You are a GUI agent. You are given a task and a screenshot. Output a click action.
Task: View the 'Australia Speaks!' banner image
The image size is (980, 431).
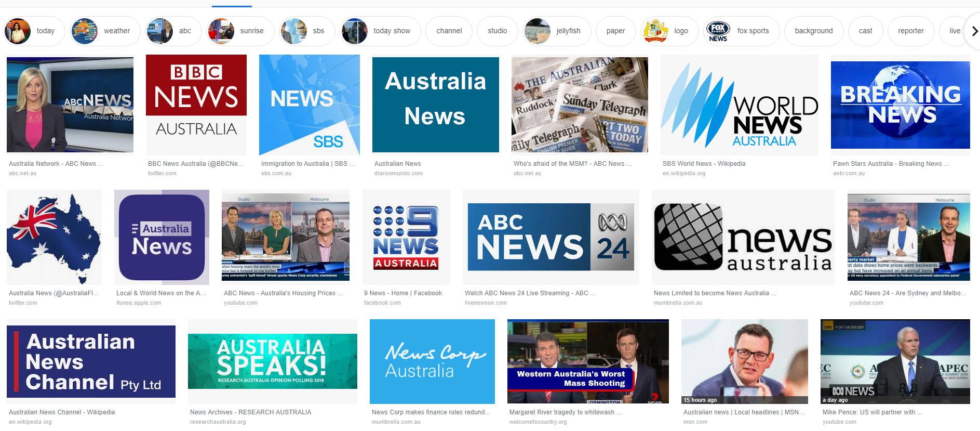273,362
